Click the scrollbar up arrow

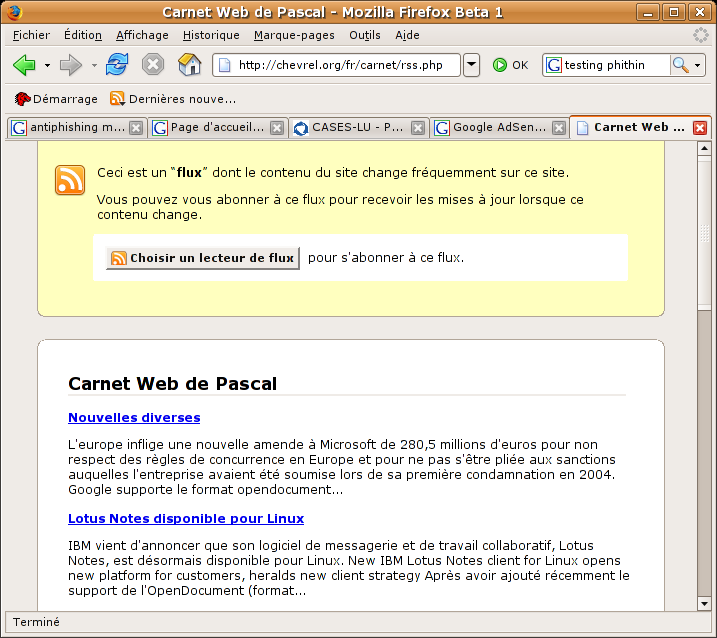point(704,148)
